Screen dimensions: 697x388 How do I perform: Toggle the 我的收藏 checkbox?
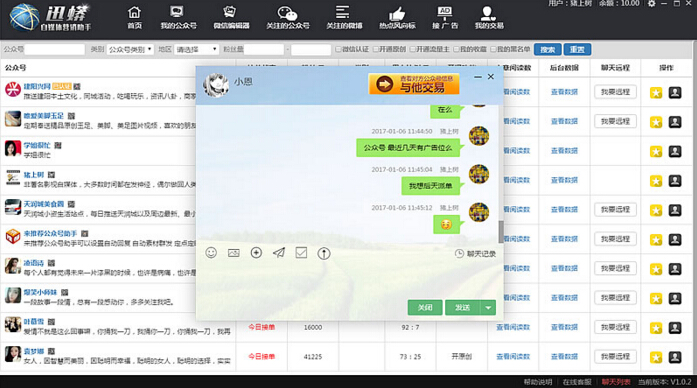[457, 49]
